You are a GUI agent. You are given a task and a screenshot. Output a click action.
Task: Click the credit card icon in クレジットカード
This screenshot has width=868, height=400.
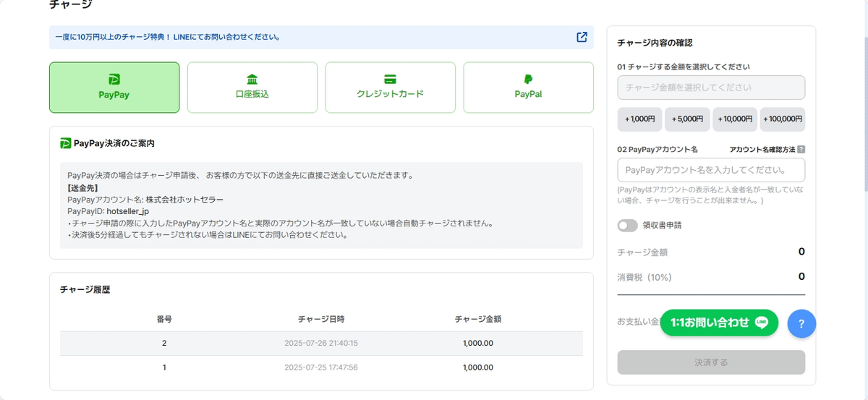pyautogui.click(x=391, y=79)
